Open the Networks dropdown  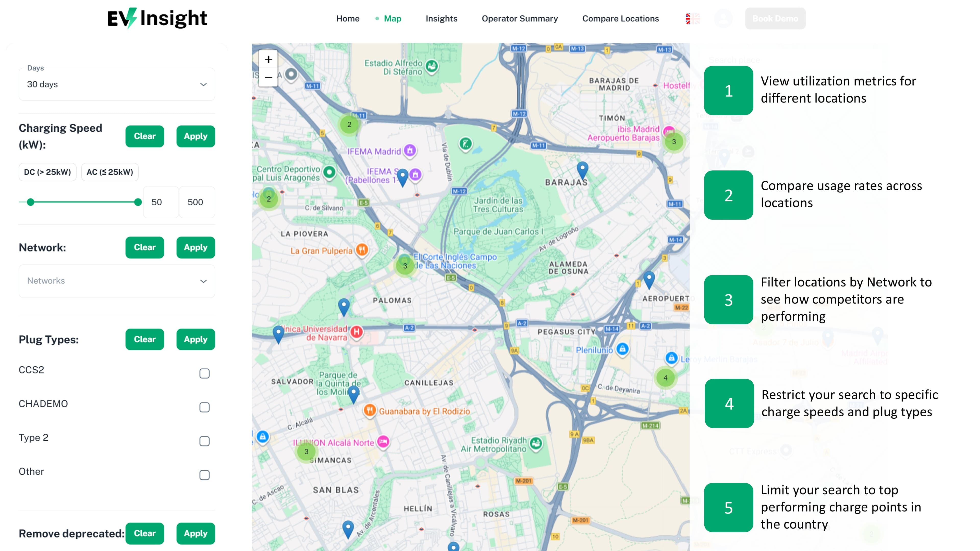pyautogui.click(x=117, y=281)
